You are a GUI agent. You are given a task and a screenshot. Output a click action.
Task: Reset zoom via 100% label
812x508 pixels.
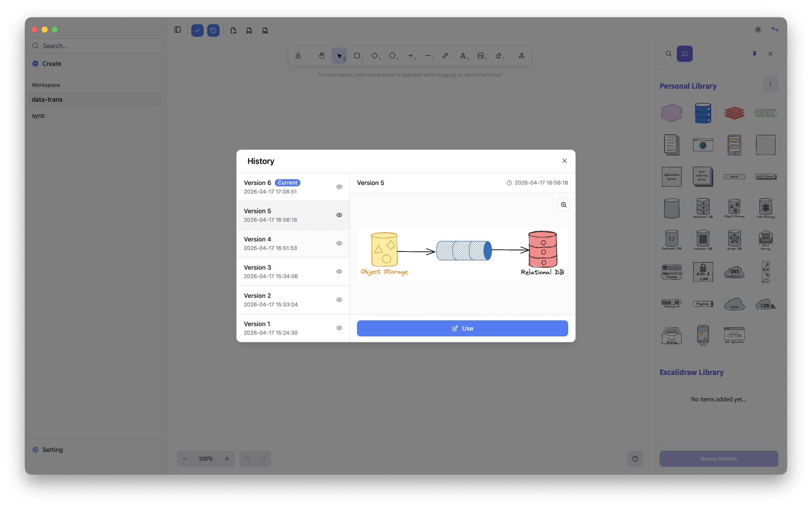pos(206,459)
